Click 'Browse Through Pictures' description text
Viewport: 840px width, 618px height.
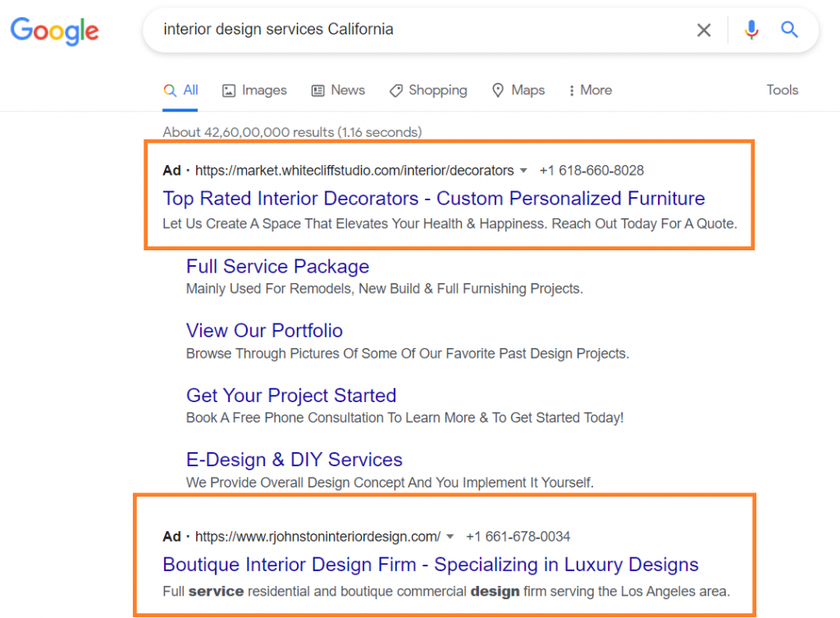pos(407,354)
